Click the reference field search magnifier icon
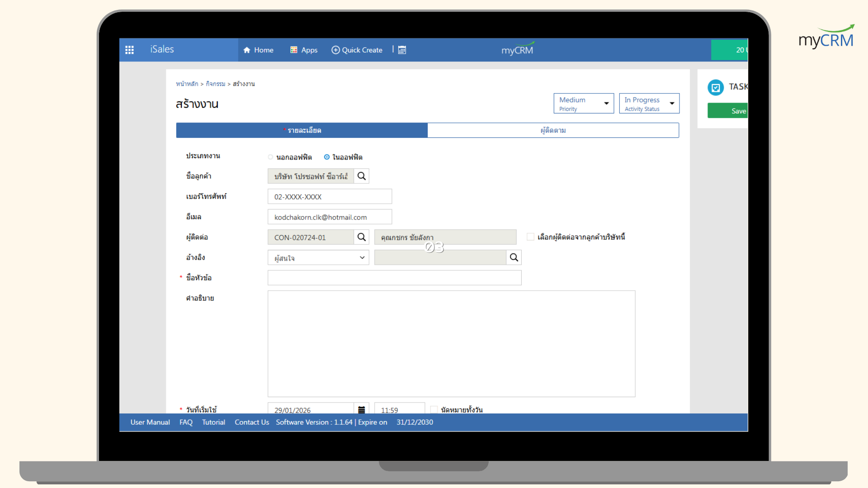 [514, 258]
